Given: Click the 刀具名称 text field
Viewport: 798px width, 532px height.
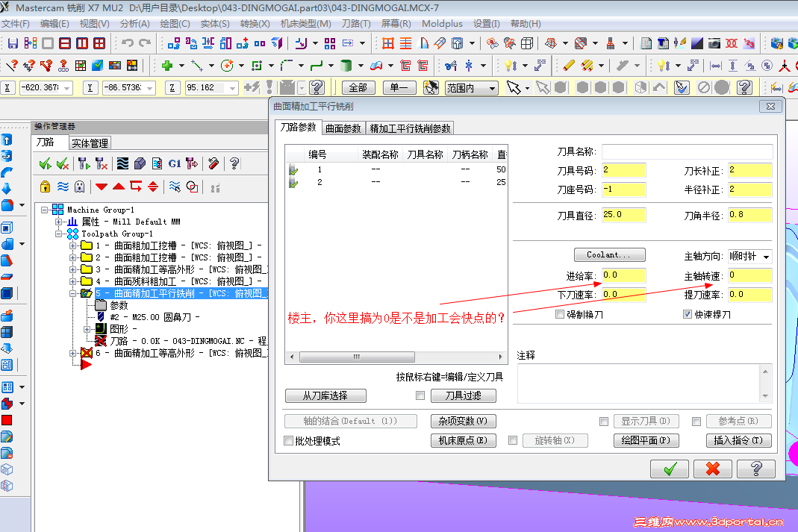Looking at the screenshot, I should point(687,151).
